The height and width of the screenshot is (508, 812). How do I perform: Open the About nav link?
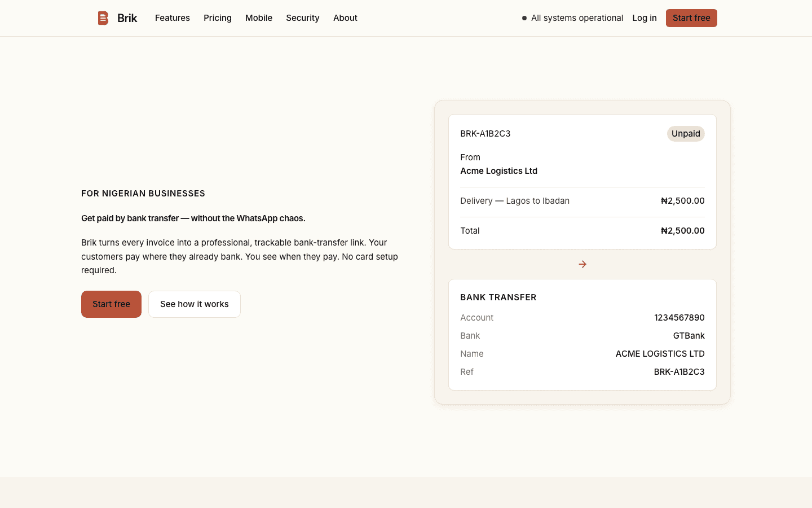pyautogui.click(x=345, y=18)
